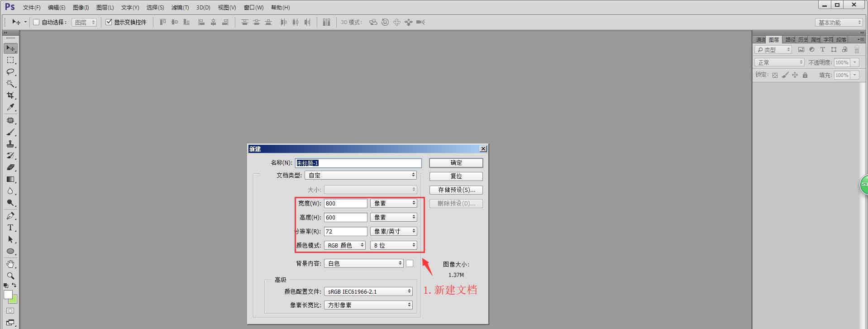Toggle lock transparent pixels
Image resolution: width=868 pixels, height=329 pixels.
775,75
